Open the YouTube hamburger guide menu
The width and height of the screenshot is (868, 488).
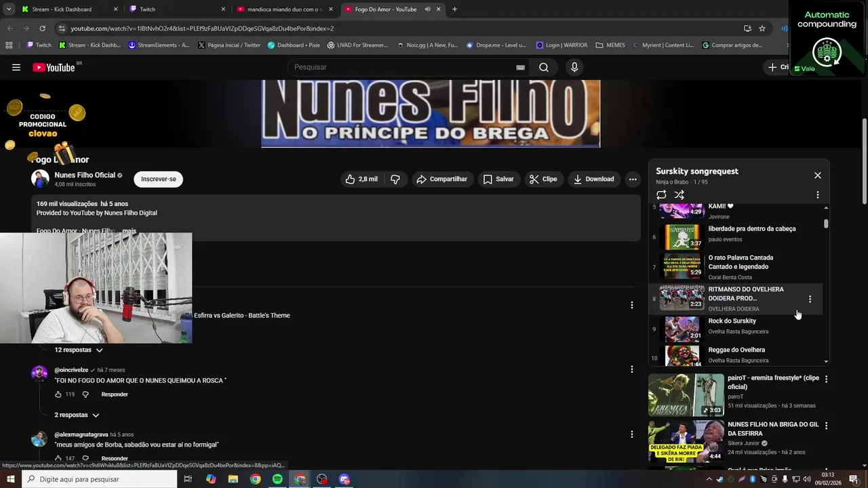pos(16,67)
